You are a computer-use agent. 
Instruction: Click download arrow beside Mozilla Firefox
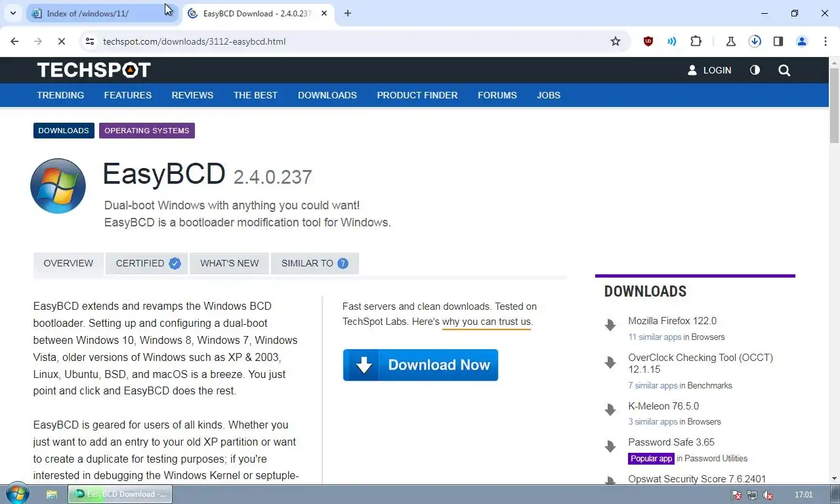click(610, 325)
